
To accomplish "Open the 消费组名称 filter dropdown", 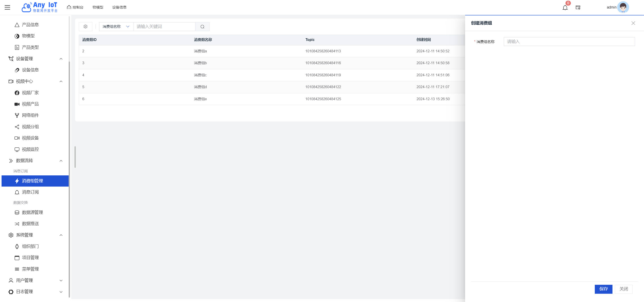I will [116, 27].
